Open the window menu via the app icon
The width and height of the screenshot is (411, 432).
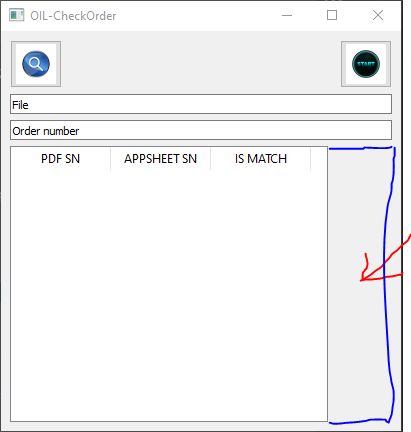(16, 15)
